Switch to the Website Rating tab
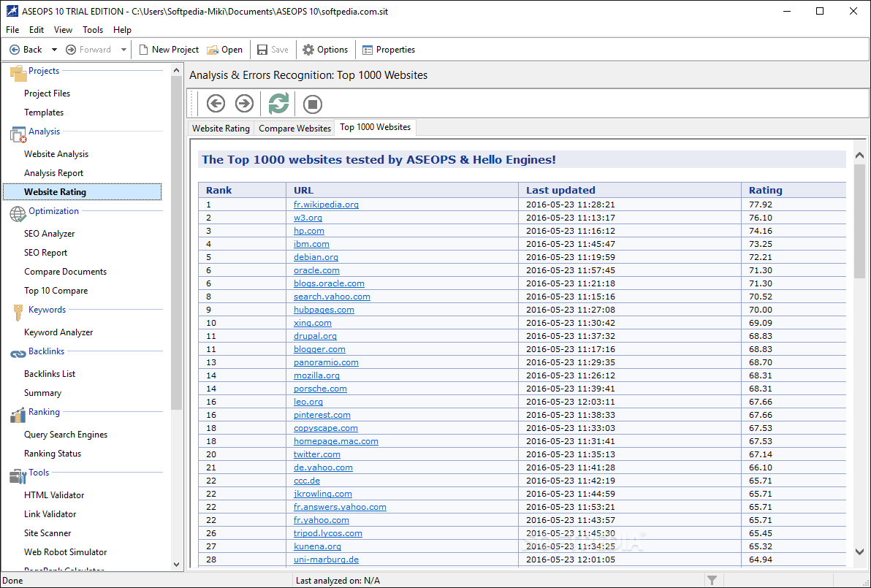 tap(221, 129)
